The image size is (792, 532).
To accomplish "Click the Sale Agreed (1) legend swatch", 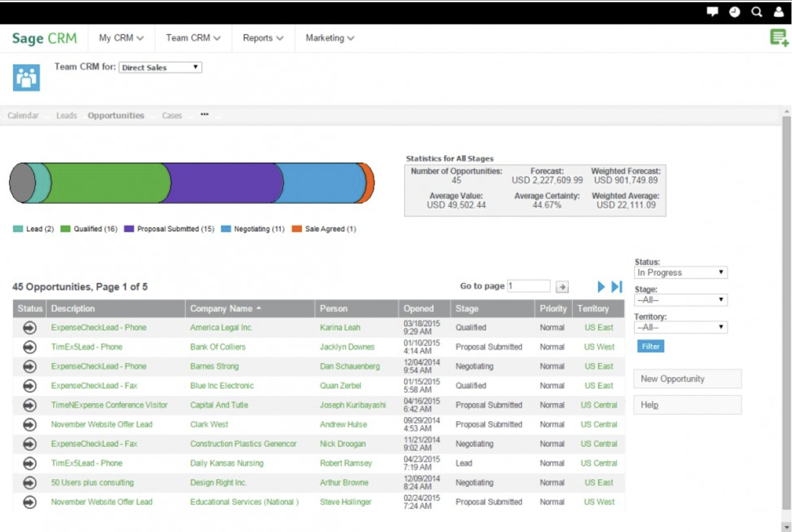I will point(297,229).
